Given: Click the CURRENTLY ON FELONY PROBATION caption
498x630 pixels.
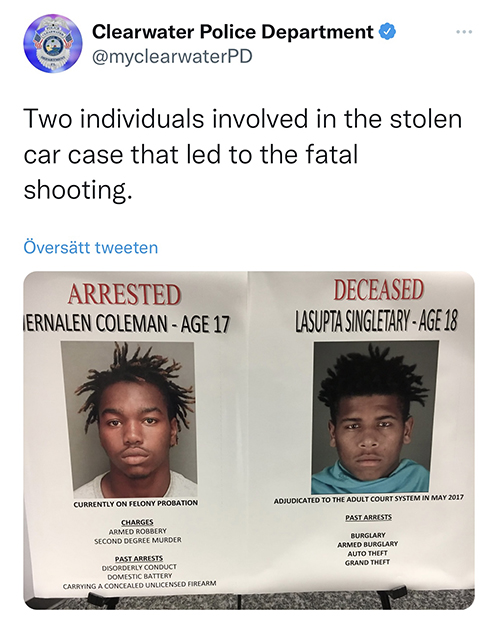Looking at the screenshot, I should pyautogui.click(x=135, y=503).
